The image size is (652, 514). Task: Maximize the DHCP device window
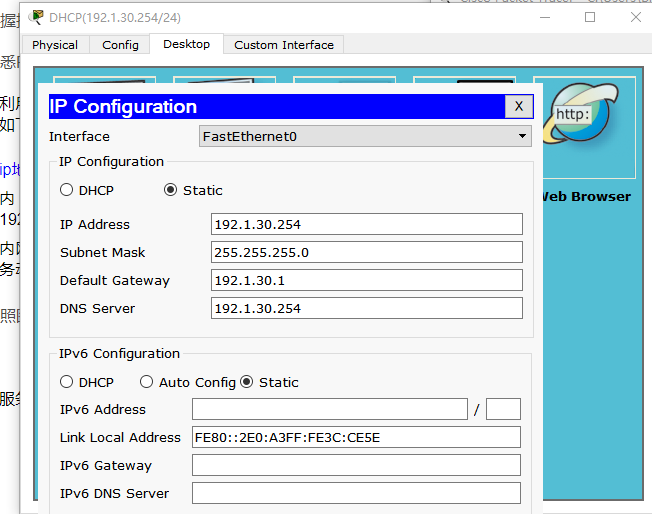coord(590,17)
